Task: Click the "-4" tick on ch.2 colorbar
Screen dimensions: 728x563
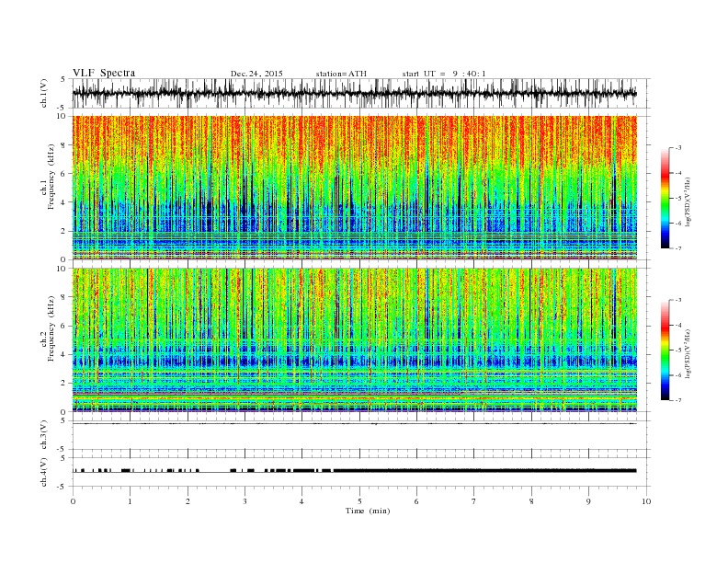Action: coord(678,325)
